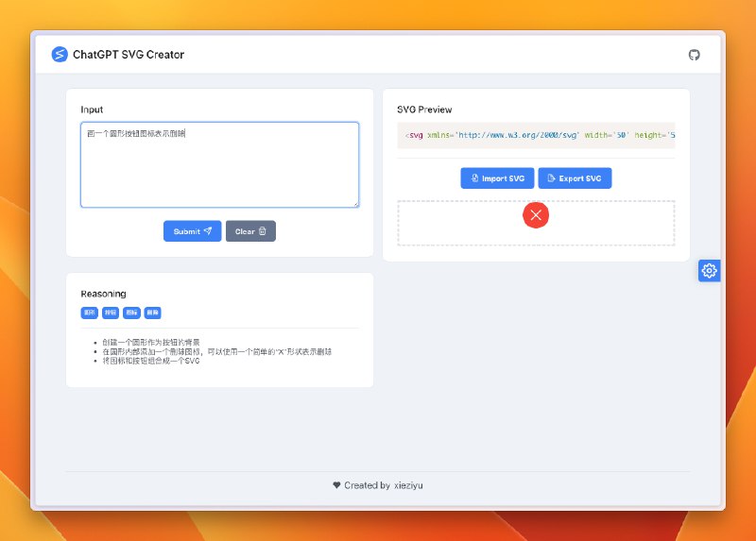Click the ChatGPT SVG Creator logo icon

click(60, 55)
